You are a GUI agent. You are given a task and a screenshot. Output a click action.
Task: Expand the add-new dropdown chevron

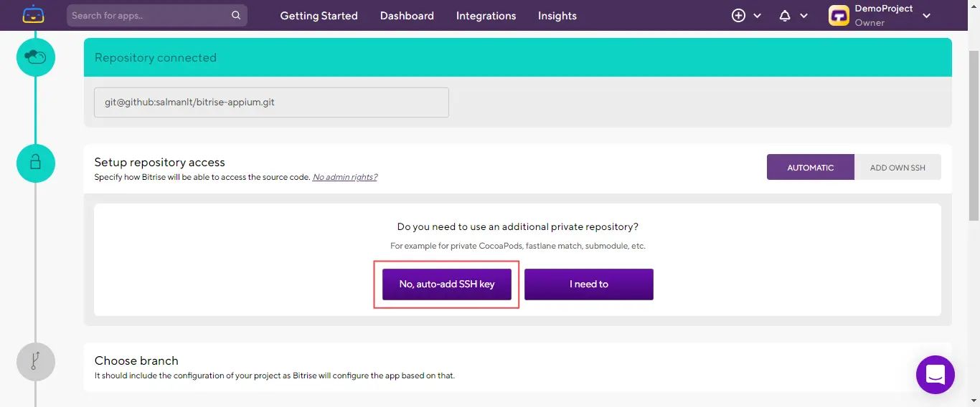click(758, 16)
